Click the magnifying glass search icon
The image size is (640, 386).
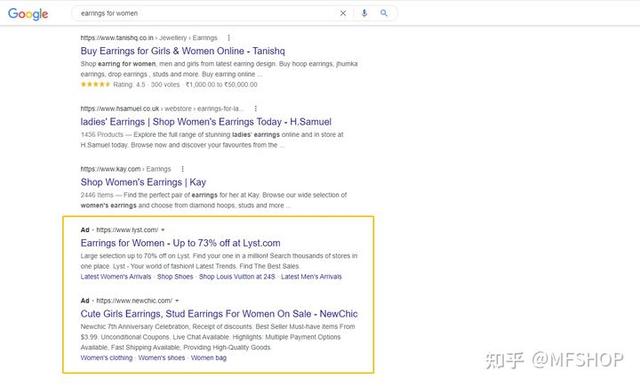384,13
